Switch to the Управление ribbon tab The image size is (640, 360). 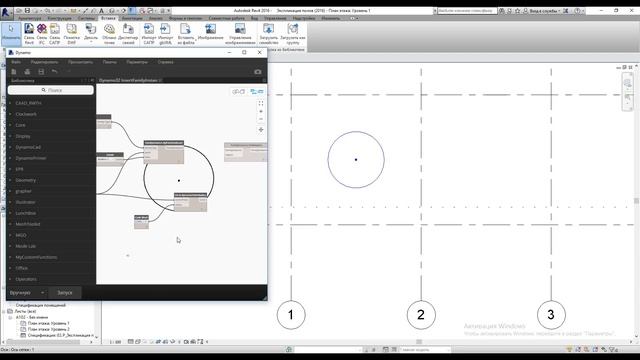pos(275,18)
